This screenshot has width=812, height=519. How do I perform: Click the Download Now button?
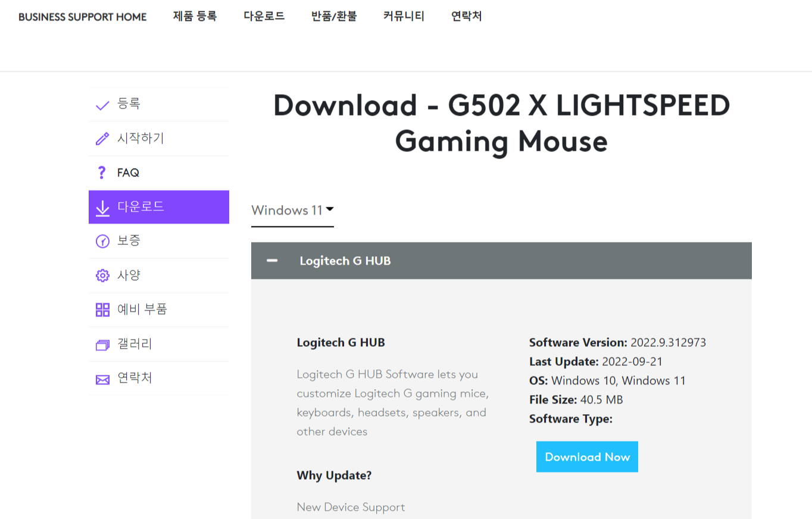click(x=587, y=457)
